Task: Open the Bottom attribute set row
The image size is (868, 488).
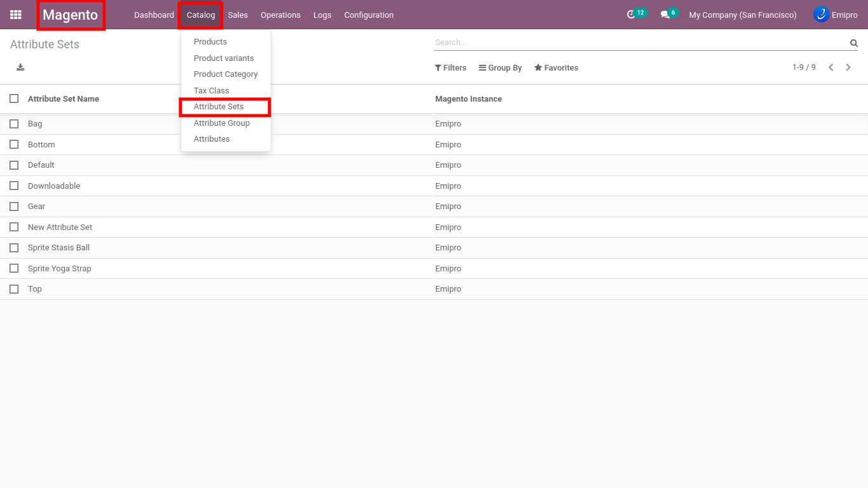Action: coord(434,144)
